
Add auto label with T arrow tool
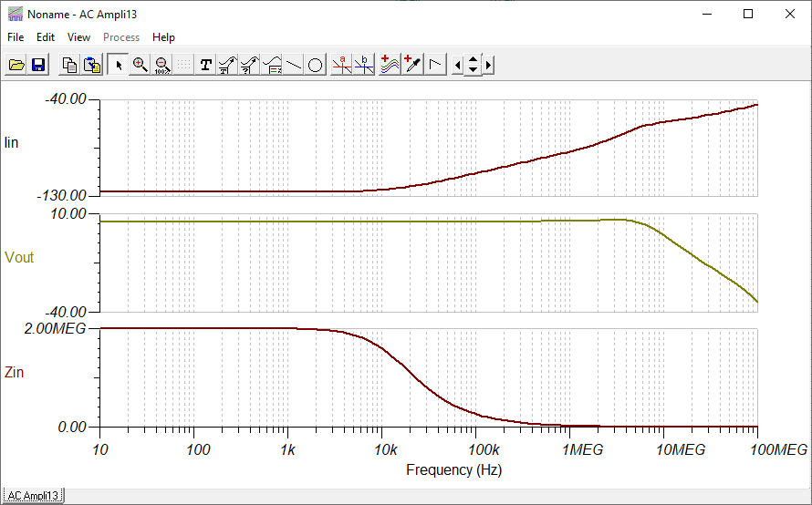(x=227, y=65)
